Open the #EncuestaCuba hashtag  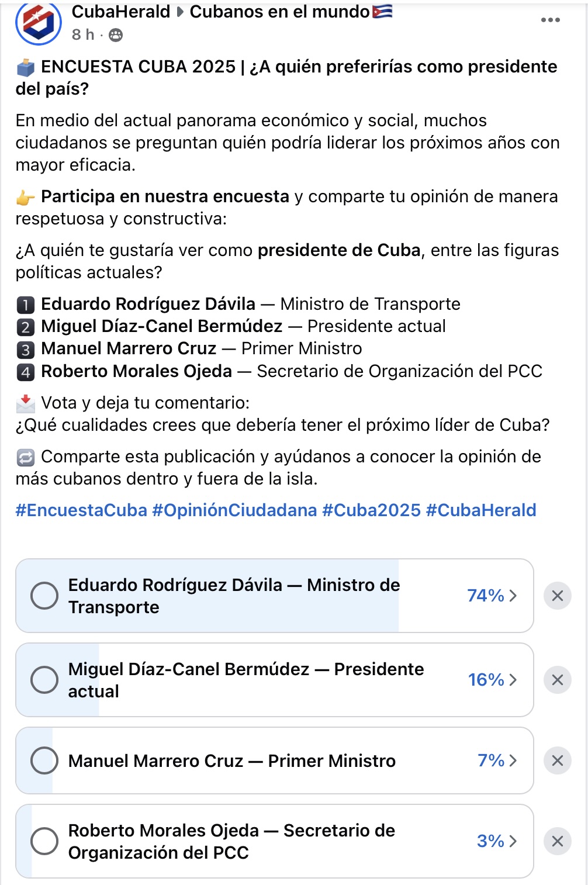tap(81, 510)
